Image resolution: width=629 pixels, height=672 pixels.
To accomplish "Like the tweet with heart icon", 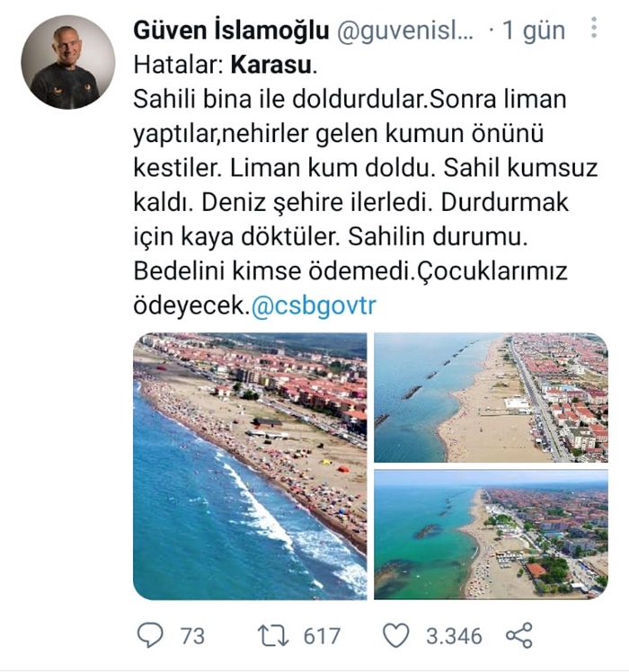I will (395, 635).
